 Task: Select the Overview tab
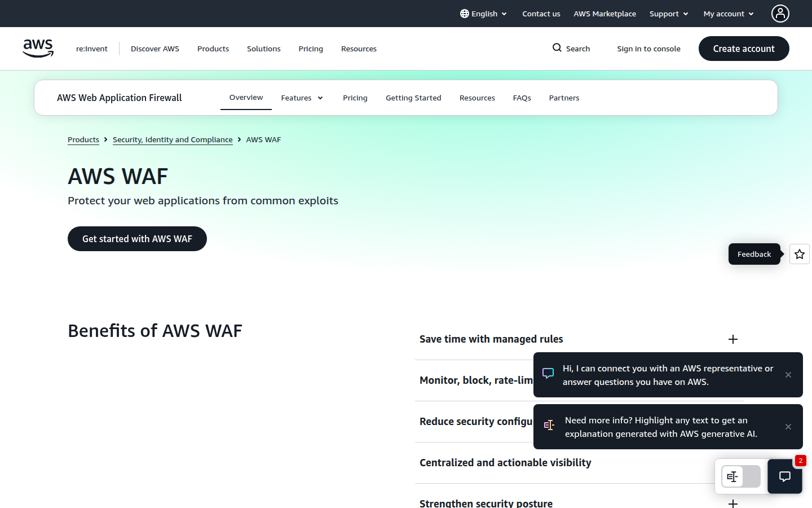coord(246,98)
